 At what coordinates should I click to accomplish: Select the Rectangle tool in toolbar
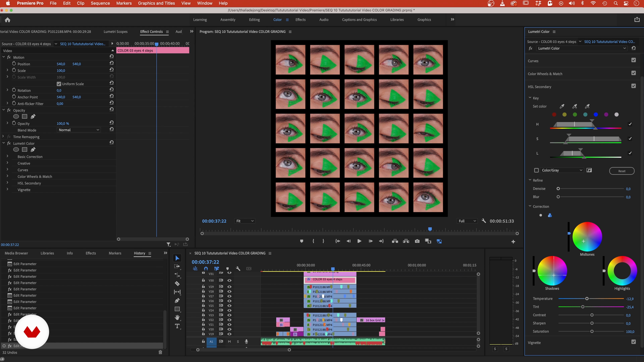pos(177,309)
